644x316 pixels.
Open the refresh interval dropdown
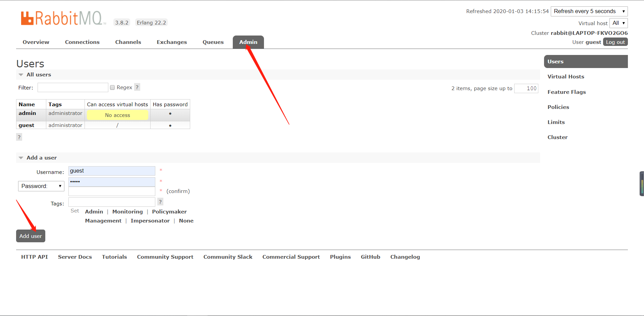[x=589, y=11]
